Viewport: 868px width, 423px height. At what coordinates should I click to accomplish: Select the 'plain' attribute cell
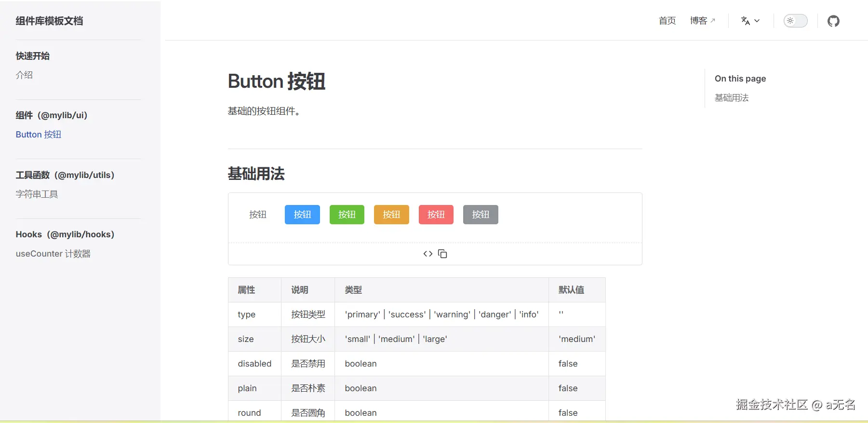coord(254,388)
